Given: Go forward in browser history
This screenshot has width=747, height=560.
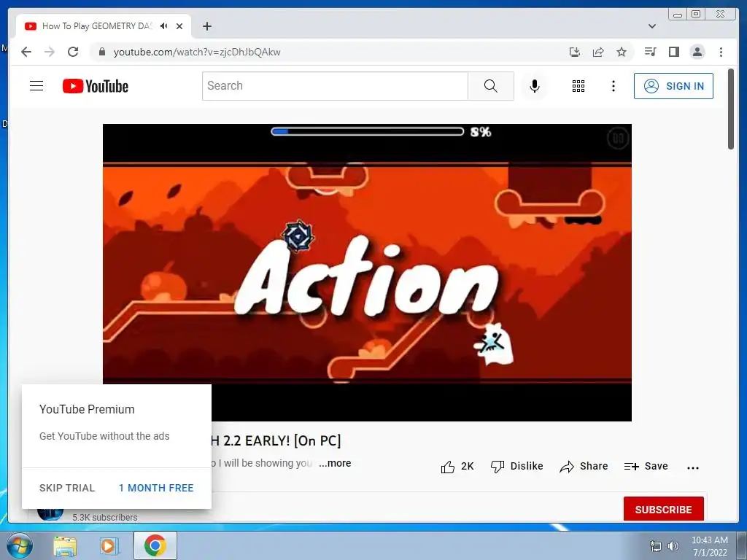Looking at the screenshot, I should pos(50,52).
